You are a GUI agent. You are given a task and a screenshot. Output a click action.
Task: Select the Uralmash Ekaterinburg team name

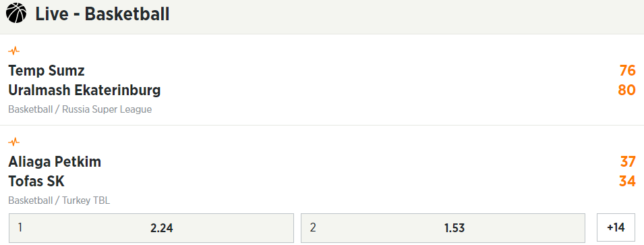click(x=84, y=90)
